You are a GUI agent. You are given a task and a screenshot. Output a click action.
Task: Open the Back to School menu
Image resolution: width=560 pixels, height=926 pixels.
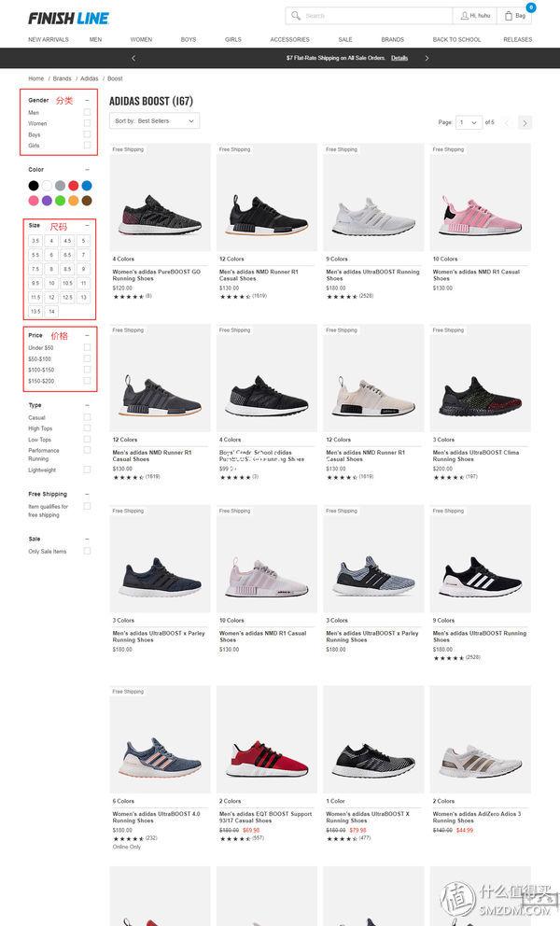click(x=456, y=39)
